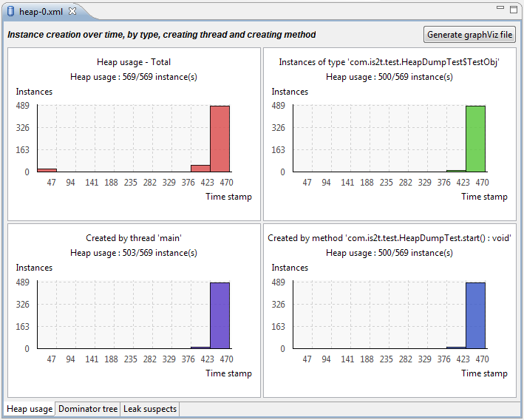Switch to the Heap usage tab
This screenshot has width=524, height=420.
[30, 409]
